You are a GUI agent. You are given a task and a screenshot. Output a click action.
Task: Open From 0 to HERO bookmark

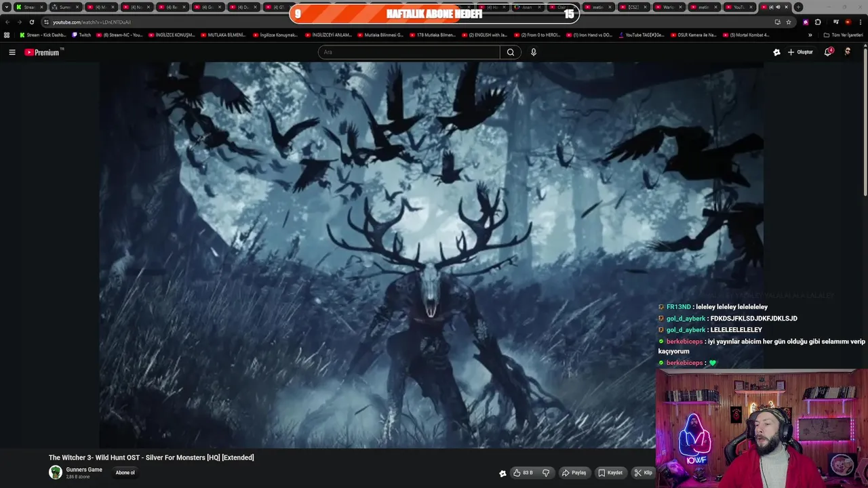(536, 35)
